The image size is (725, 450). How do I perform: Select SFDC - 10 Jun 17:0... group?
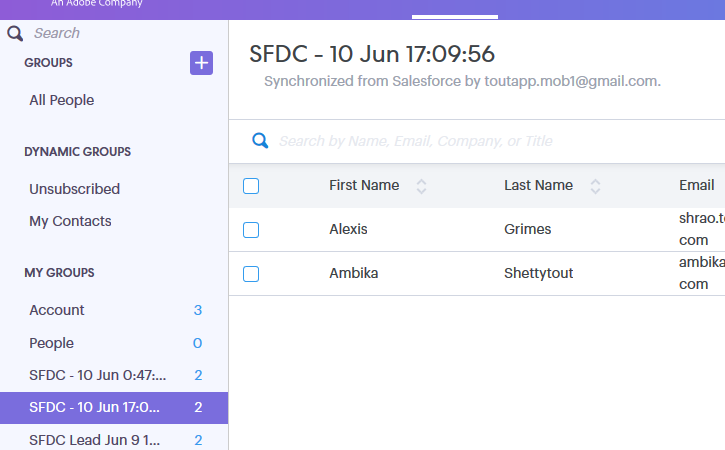pos(114,407)
